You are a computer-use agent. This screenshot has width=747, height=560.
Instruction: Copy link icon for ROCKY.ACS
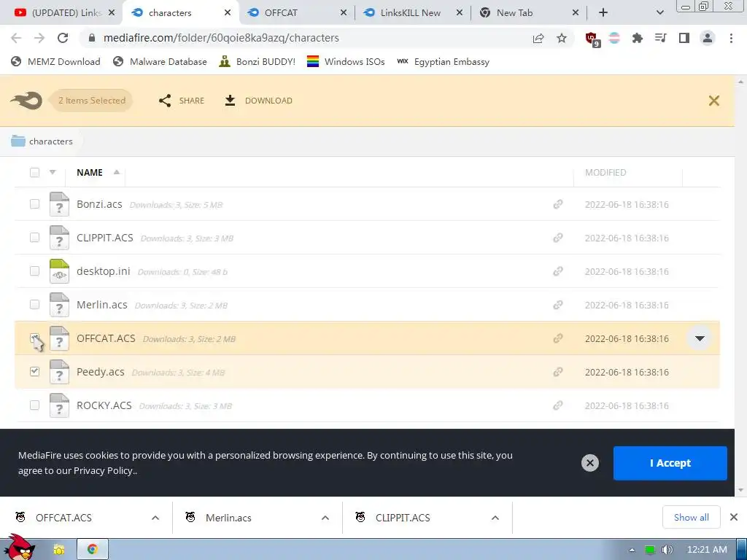[x=558, y=405]
